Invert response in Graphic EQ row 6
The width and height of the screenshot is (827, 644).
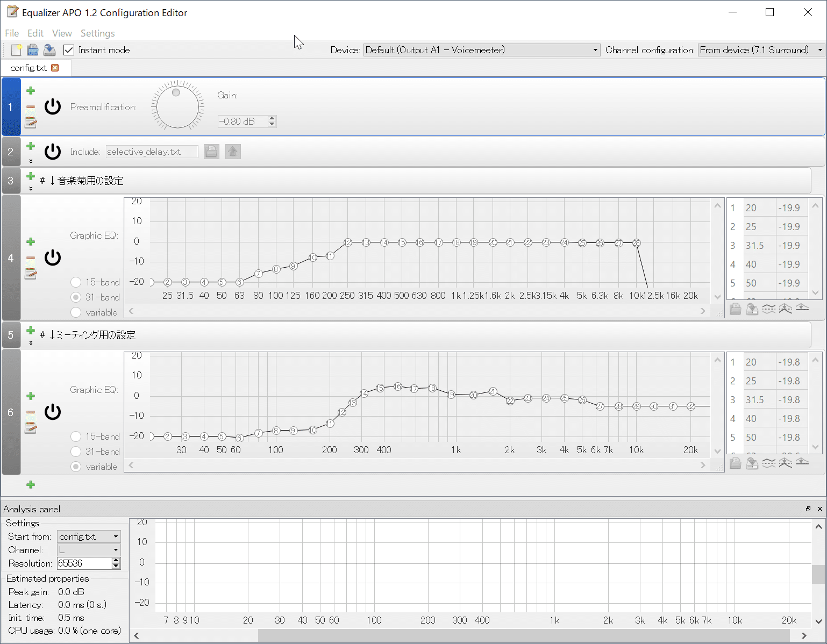(769, 463)
